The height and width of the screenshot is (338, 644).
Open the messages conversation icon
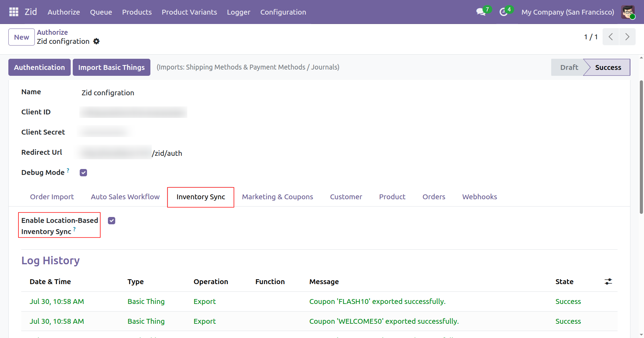point(481,12)
